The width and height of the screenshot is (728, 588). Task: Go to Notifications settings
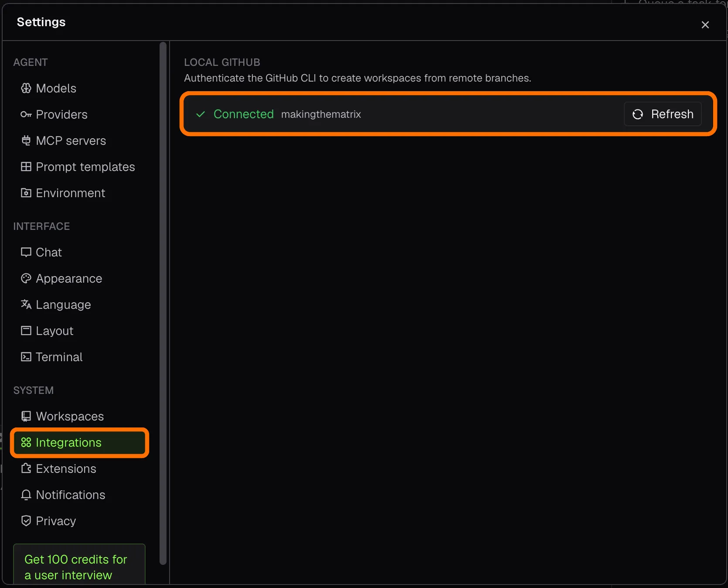(x=79, y=495)
